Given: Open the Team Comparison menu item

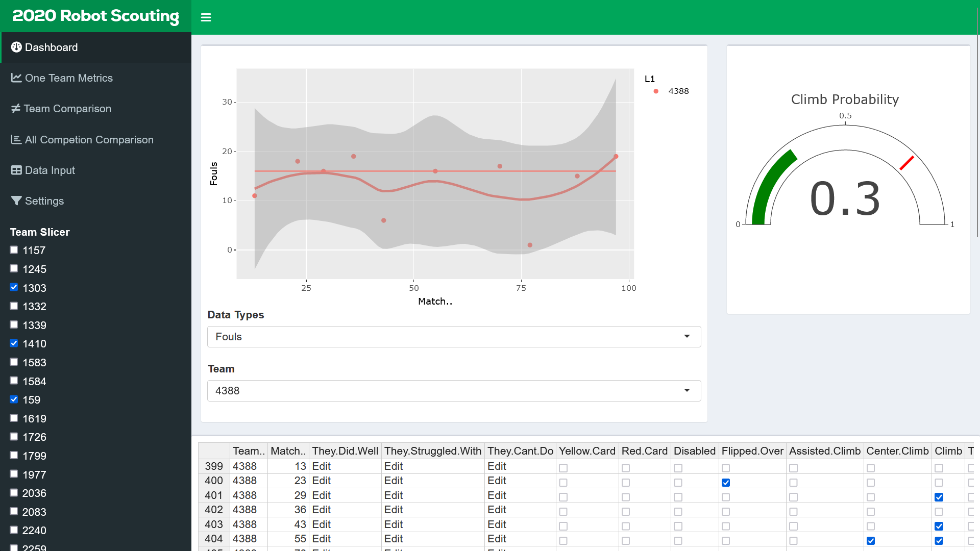Looking at the screenshot, I should coord(67,109).
